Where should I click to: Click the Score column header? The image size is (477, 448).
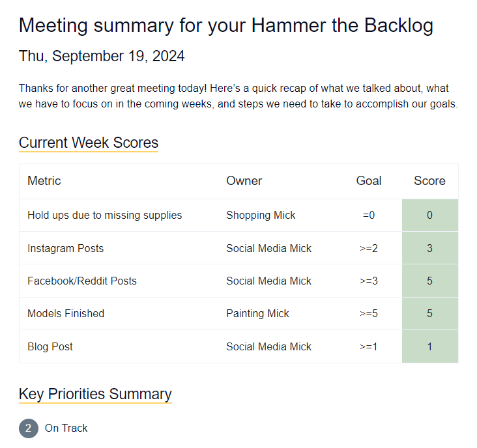pos(429,181)
